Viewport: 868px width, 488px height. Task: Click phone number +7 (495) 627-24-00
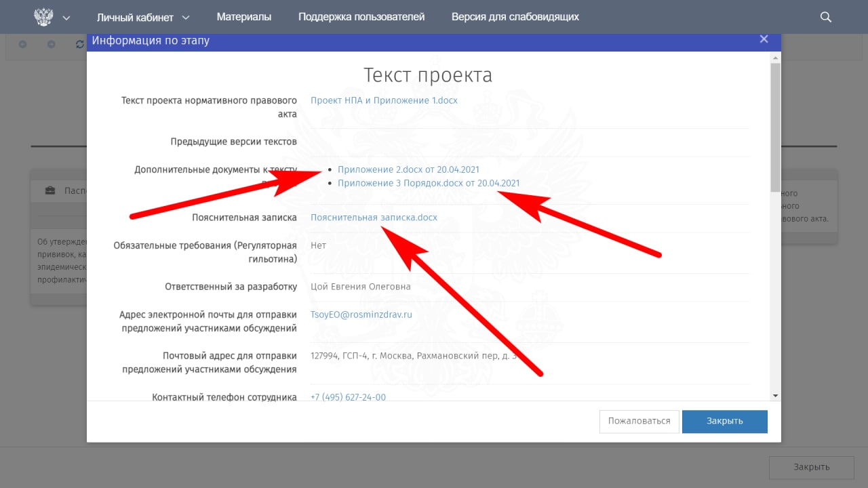click(x=348, y=397)
